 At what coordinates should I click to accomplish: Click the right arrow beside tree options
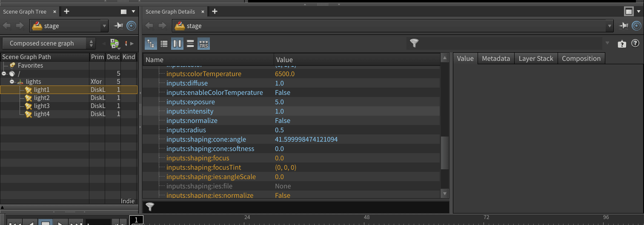[x=132, y=43]
